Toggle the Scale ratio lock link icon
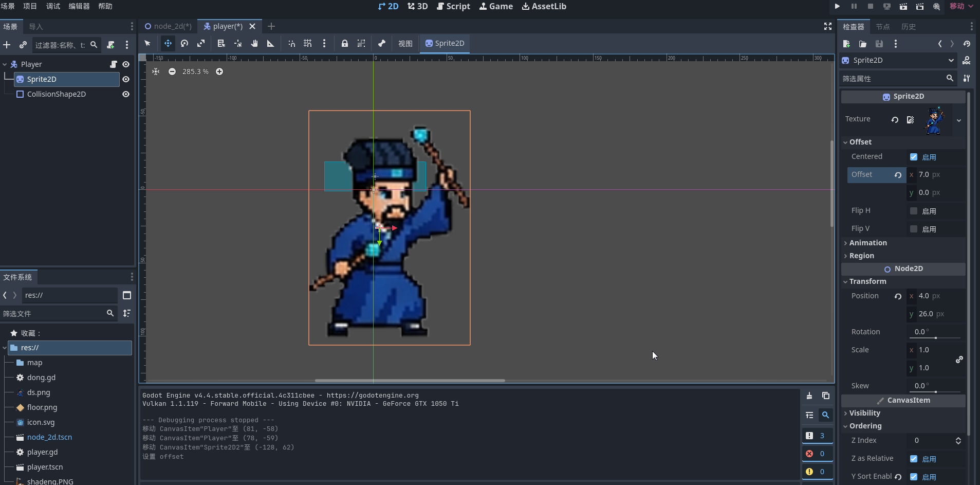This screenshot has height=485, width=980. click(959, 359)
